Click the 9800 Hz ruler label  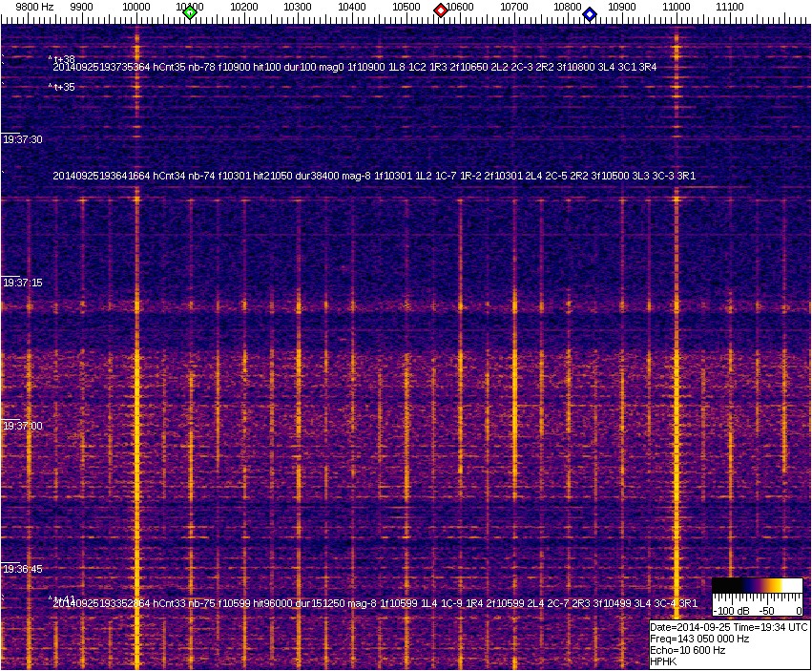tap(34, 7)
